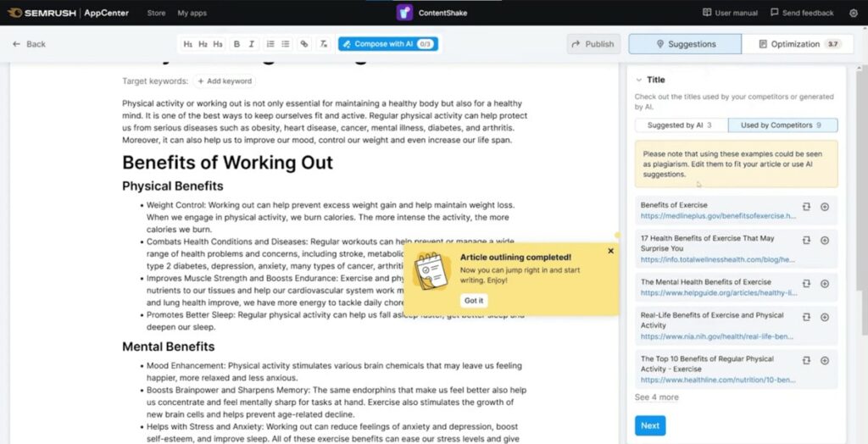The width and height of the screenshot is (868, 444).
Task: Open the Store menu
Action: tap(156, 13)
